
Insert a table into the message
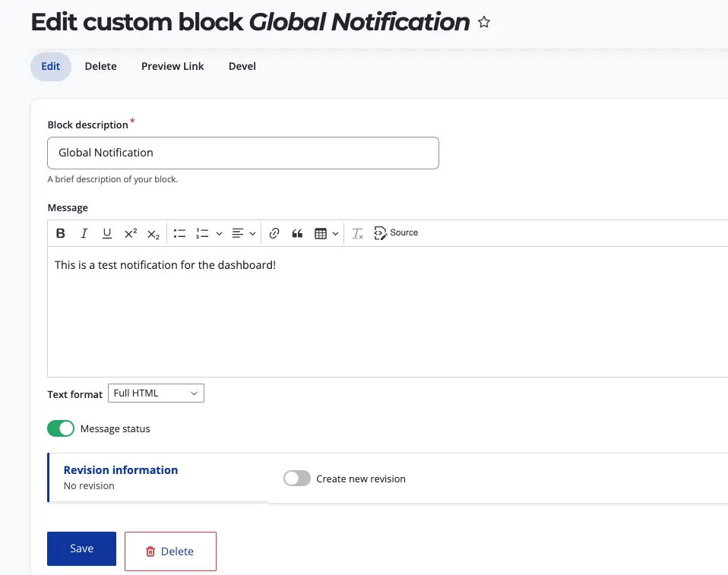[x=321, y=233]
